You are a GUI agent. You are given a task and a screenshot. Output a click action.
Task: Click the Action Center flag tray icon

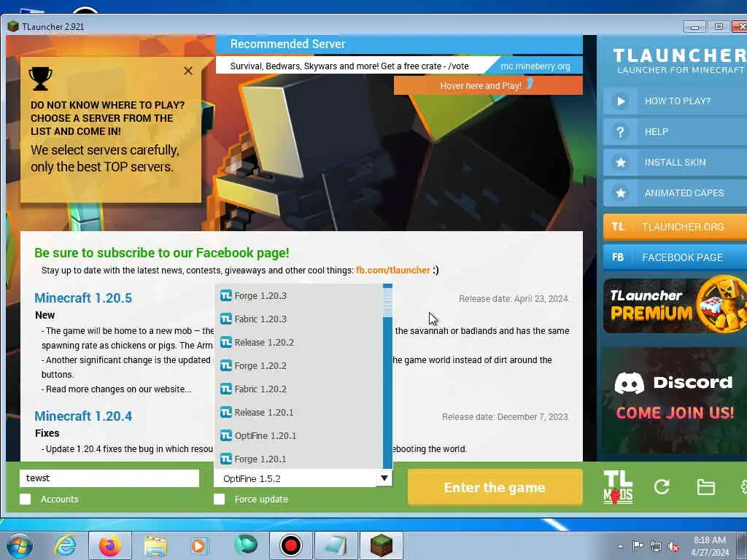(638, 546)
